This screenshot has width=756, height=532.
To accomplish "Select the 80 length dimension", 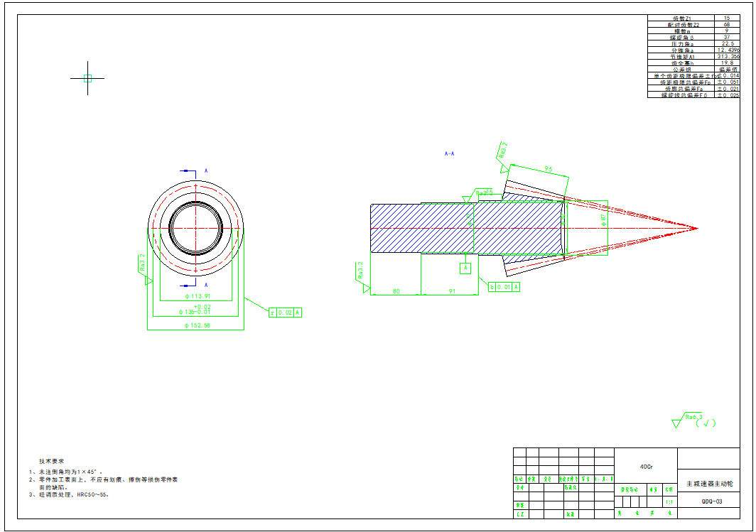I will tap(396, 291).
